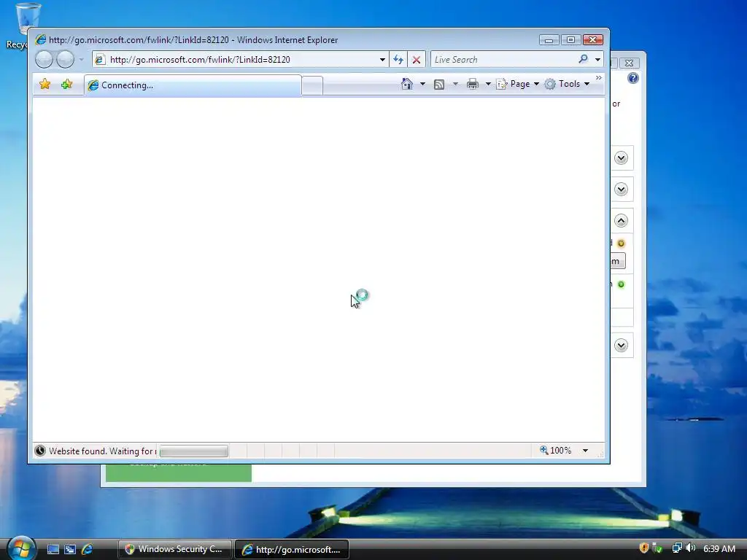Image resolution: width=747 pixels, height=560 pixels.
Task: Click the Refresh page icon
Action: 398,60
